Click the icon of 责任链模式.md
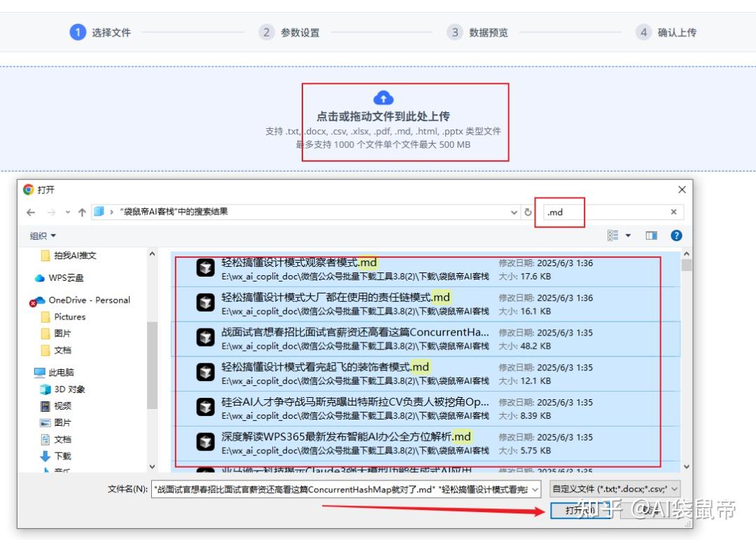Screen dimensions: 756x540 (205, 302)
